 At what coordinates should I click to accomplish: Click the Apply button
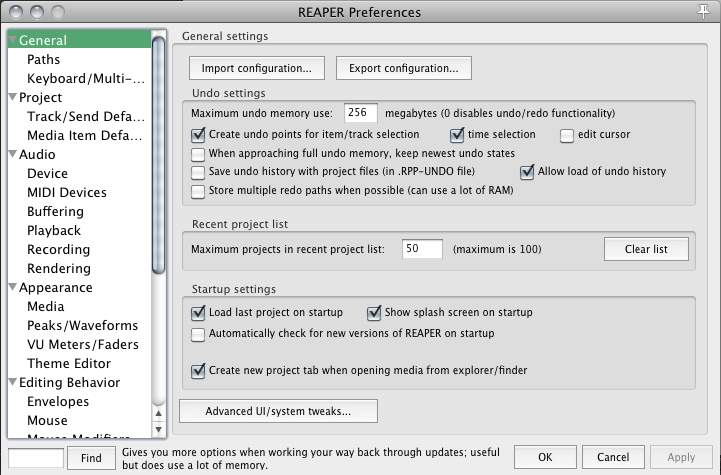click(x=681, y=457)
